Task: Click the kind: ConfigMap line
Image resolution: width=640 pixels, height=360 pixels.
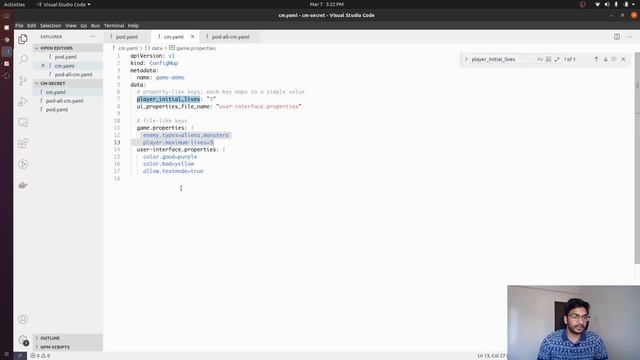Action: [x=154, y=63]
